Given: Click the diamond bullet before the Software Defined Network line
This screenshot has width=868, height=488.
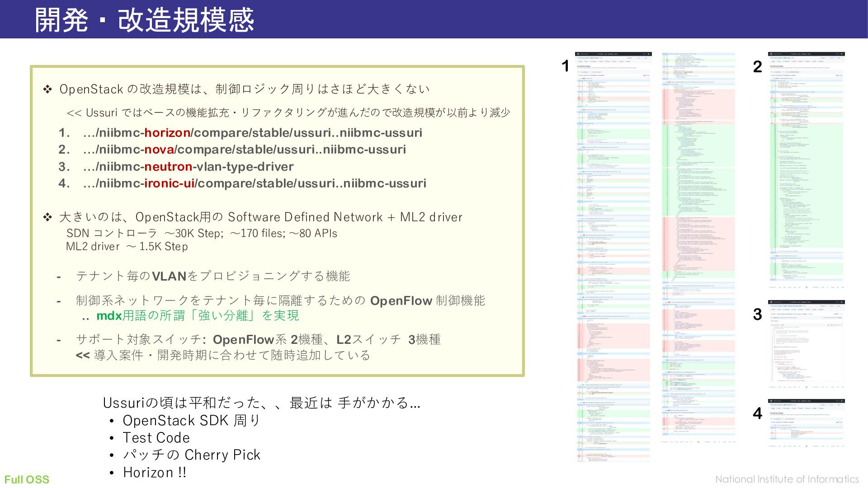Looking at the screenshot, I should point(47,217).
